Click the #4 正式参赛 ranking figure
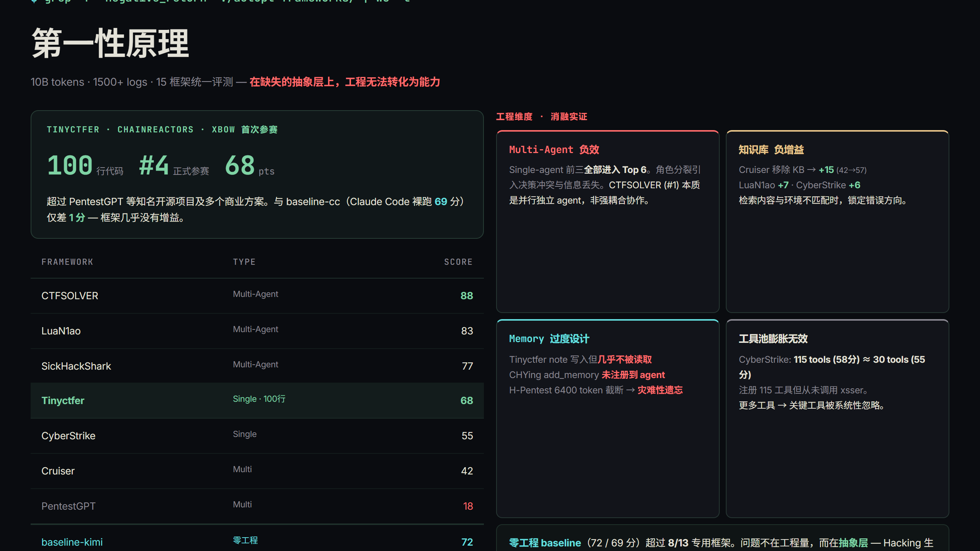 pos(174,165)
